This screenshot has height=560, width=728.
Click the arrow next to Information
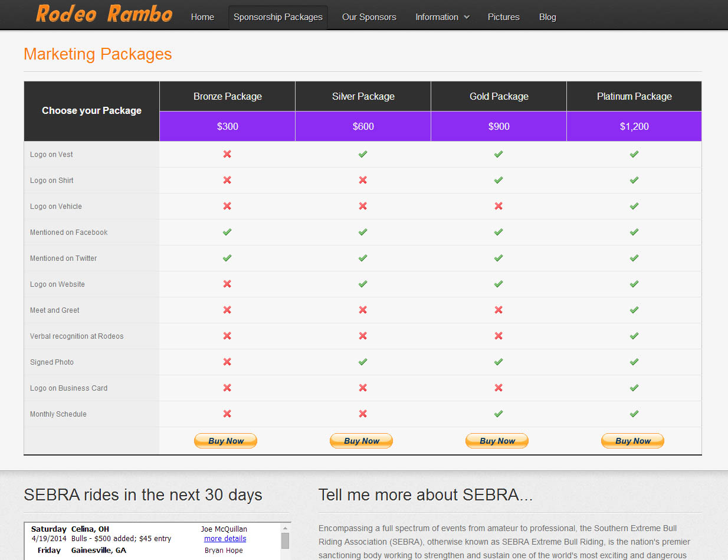467,17
